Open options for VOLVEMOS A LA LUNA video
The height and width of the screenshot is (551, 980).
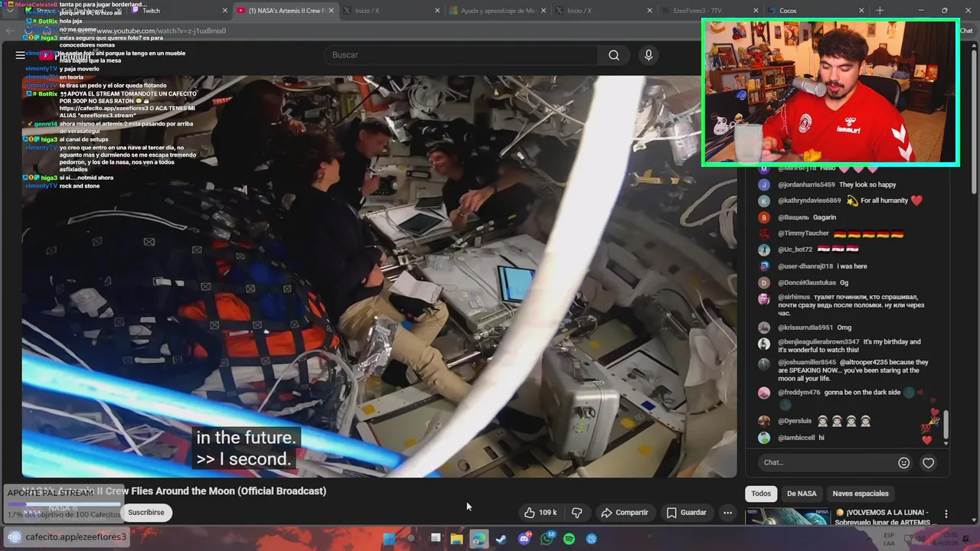click(946, 514)
